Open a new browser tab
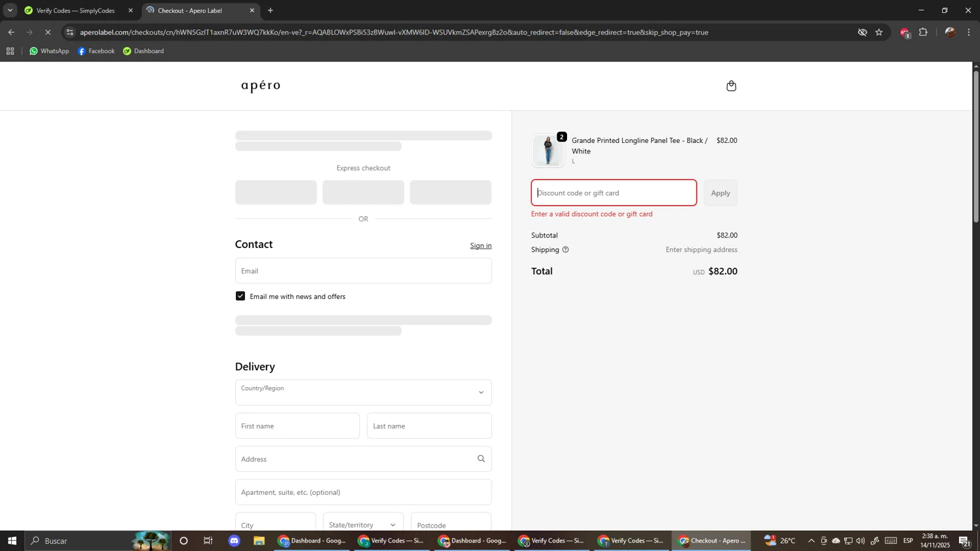The height and width of the screenshot is (551, 980). [270, 10]
